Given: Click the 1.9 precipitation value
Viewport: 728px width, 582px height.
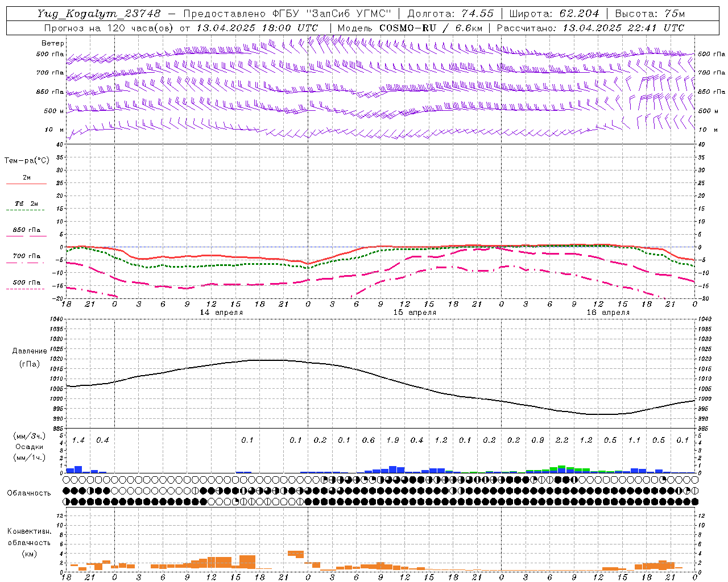Looking at the screenshot, I should tap(392, 440).
